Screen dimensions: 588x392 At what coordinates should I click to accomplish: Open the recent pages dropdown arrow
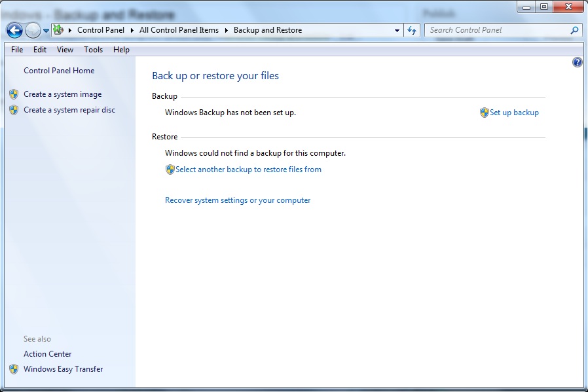click(46, 31)
